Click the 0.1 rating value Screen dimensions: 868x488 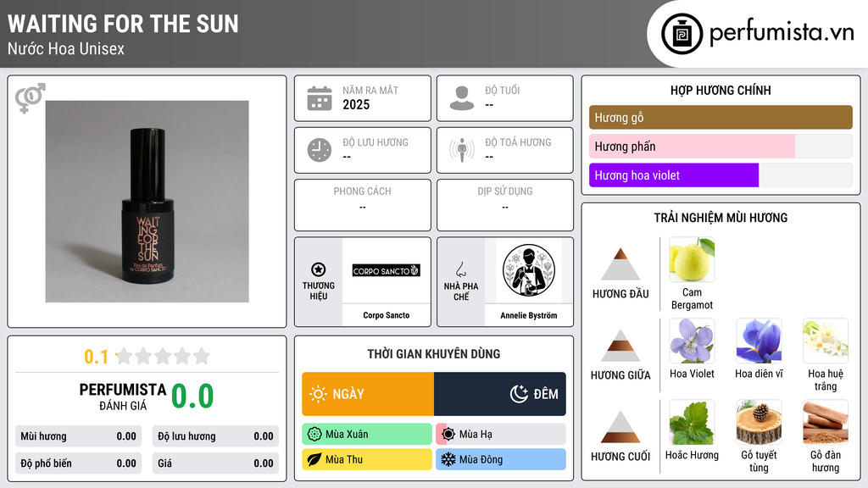point(97,357)
